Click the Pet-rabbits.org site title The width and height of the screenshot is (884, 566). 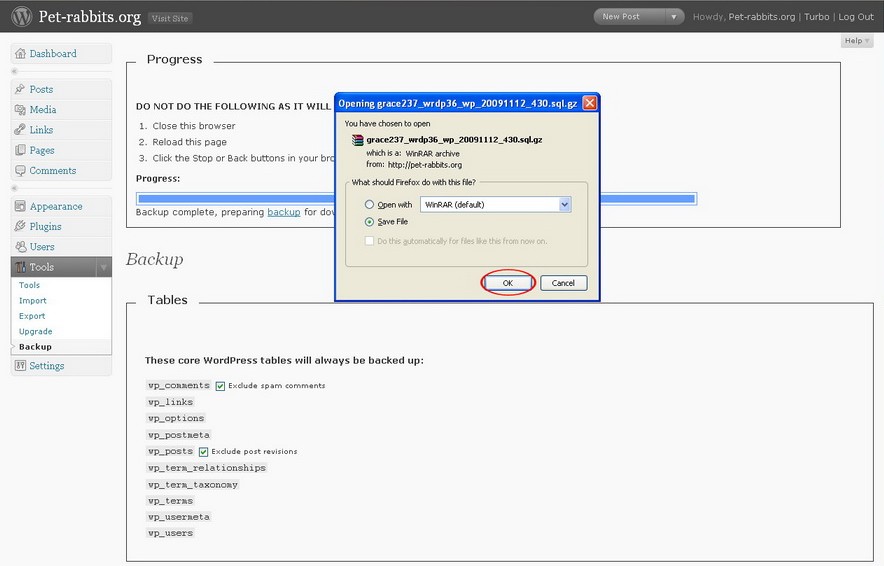tap(90, 17)
